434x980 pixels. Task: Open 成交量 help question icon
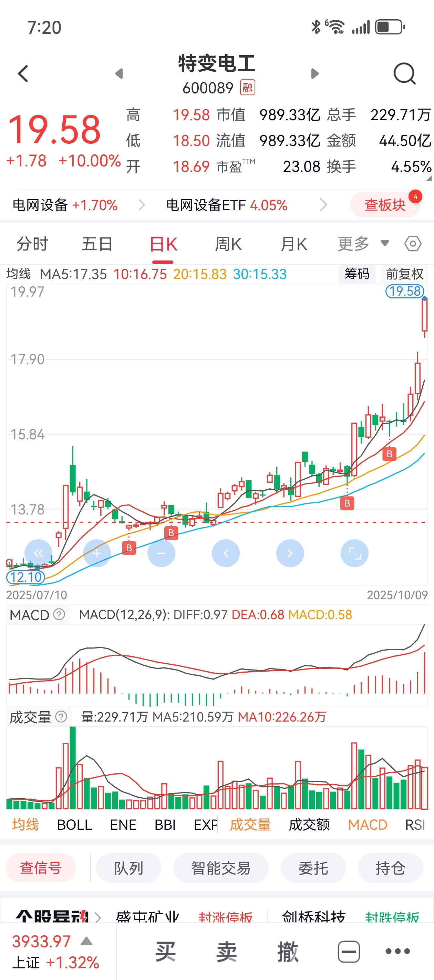tap(61, 717)
